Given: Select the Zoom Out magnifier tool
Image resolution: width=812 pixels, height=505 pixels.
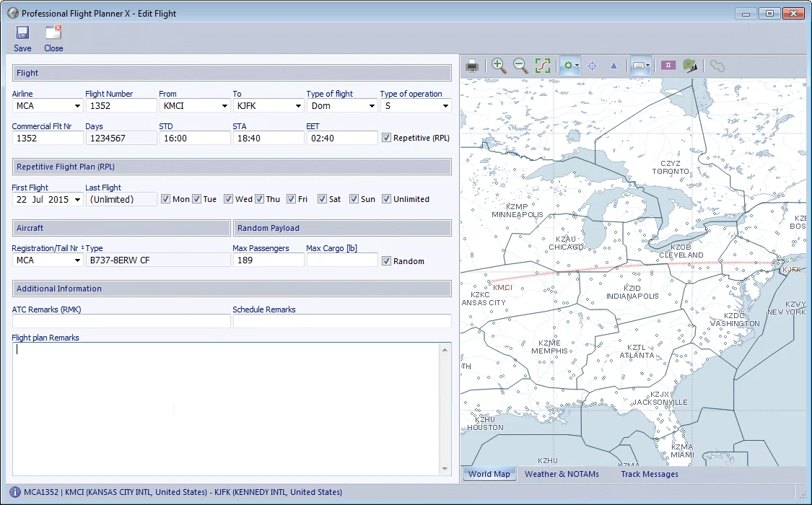Looking at the screenshot, I should [520, 65].
